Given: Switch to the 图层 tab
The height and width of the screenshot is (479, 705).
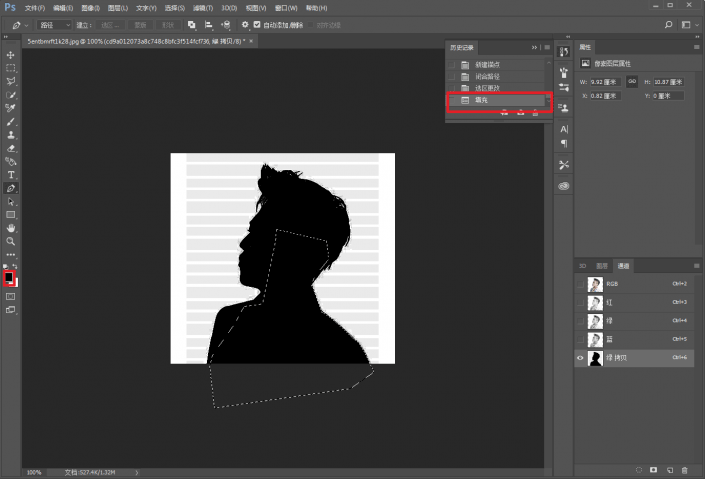Looking at the screenshot, I should (x=602, y=266).
